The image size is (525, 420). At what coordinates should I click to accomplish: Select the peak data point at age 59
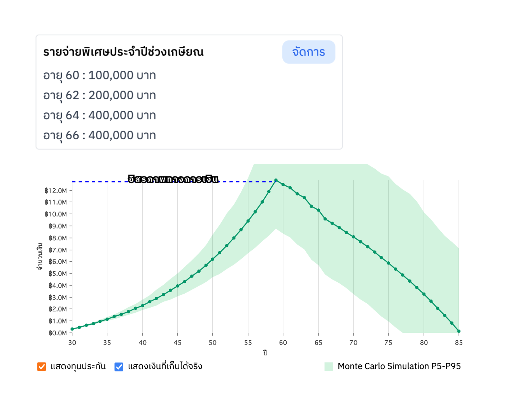(276, 180)
